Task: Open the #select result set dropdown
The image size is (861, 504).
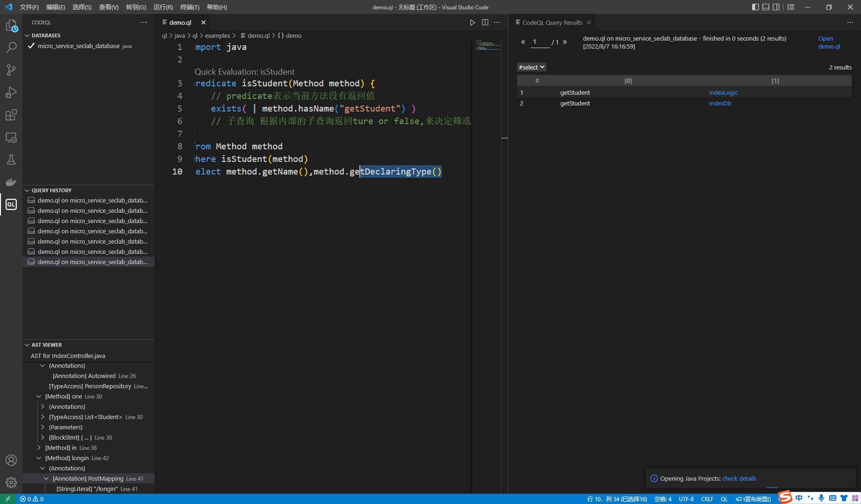Action: point(532,67)
